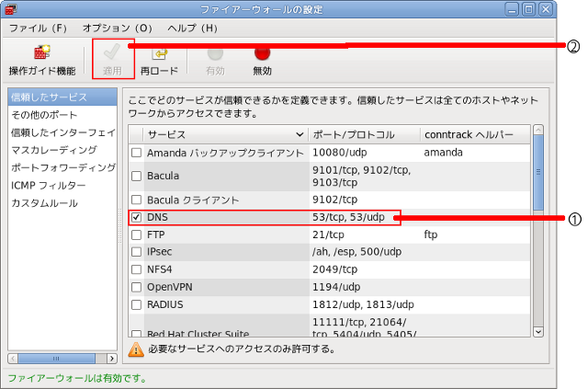Click the 有効 (Enable) toolbar icon
The image size is (588, 389).
(x=215, y=53)
